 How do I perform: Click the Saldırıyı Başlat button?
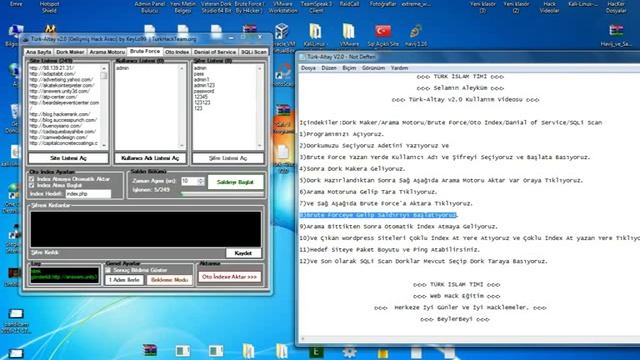click(235, 182)
